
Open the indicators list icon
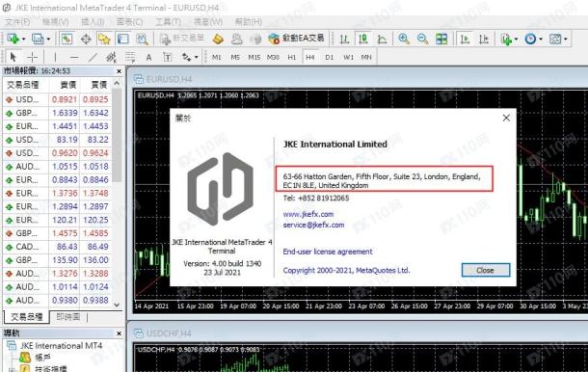(x=506, y=39)
